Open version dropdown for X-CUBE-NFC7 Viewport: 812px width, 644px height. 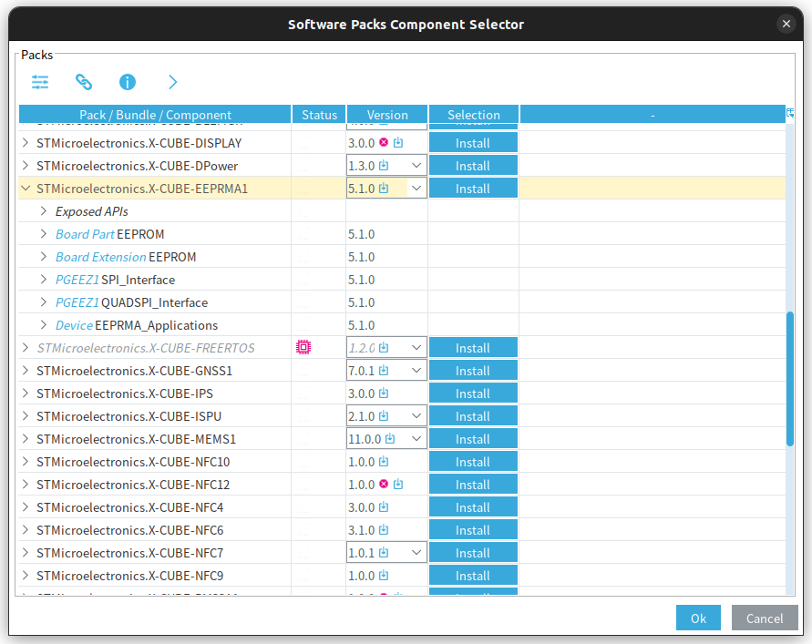click(x=416, y=553)
